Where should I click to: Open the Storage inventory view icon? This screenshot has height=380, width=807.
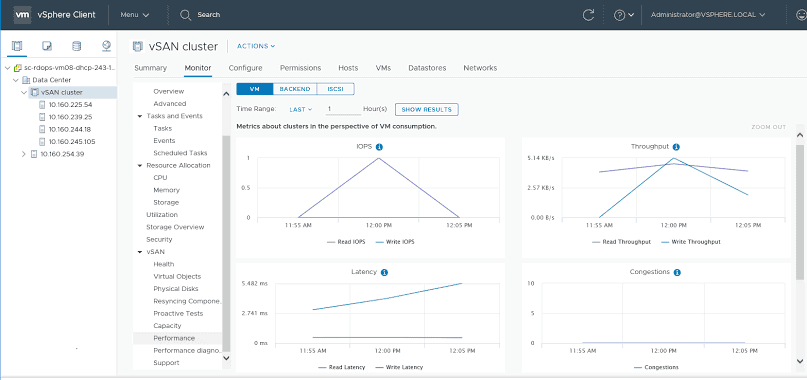[77, 46]
